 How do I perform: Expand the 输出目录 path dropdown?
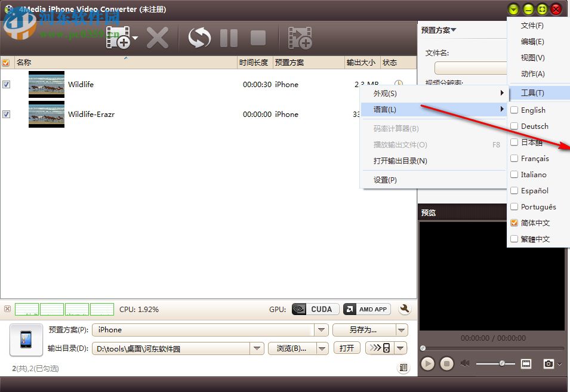click(257, 348)
